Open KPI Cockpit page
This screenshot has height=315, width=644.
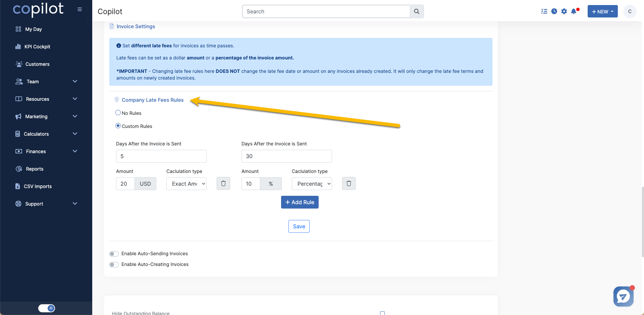pyautogui.click(x=37, y=47)
